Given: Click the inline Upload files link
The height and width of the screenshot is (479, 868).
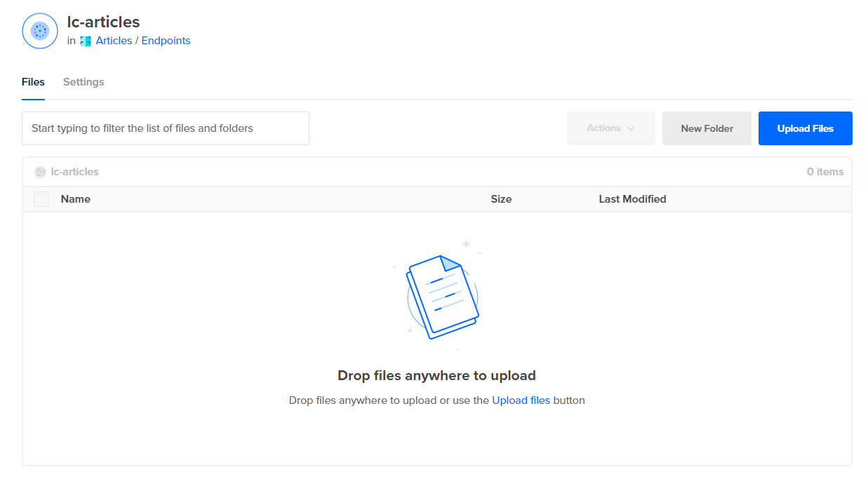Looking at the screenshot, I should 521,400.
